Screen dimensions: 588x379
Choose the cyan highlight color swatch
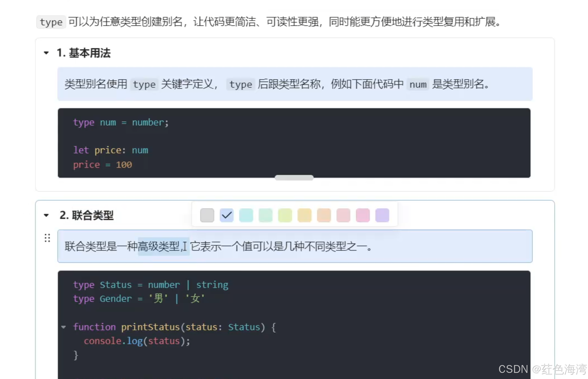pyautogui.click(x=246, y=215)
